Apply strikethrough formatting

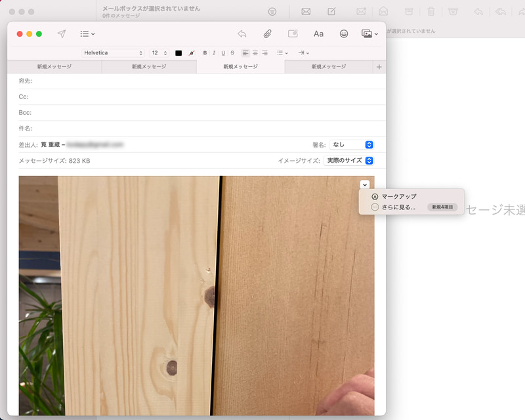pyautogui.click(x=230, y=53)
